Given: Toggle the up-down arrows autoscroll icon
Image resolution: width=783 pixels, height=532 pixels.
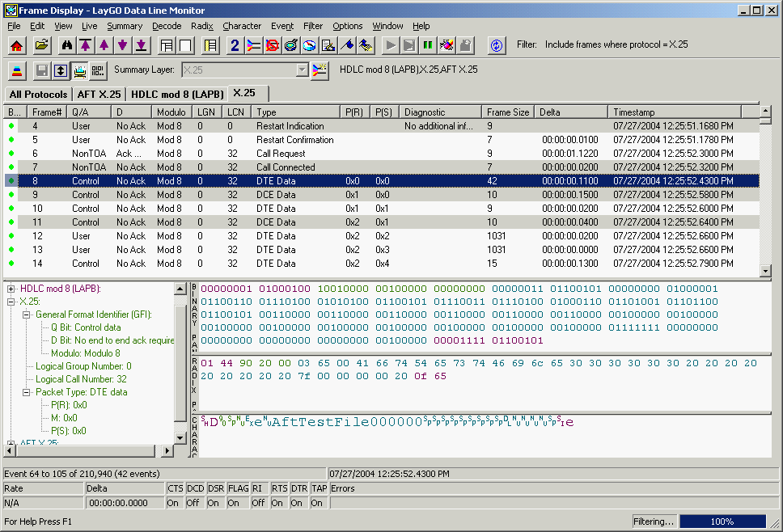Looking at the screenshot, I should tap(61, 71).
